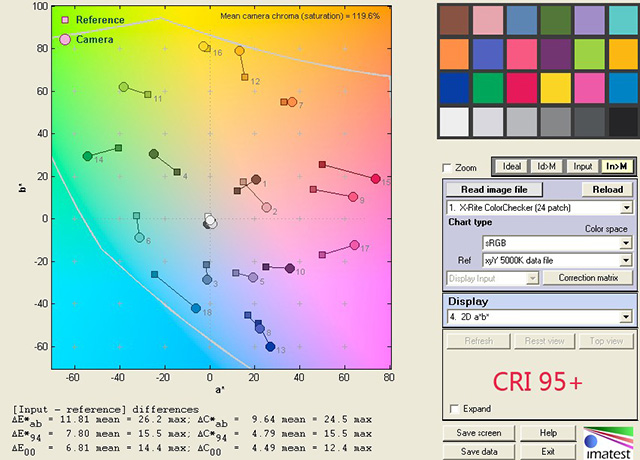Image resolution: width=640 pixels, height=460 pixels.
Task: Open the 2D a*b* display dropdown
Action: tap(540, 316)
